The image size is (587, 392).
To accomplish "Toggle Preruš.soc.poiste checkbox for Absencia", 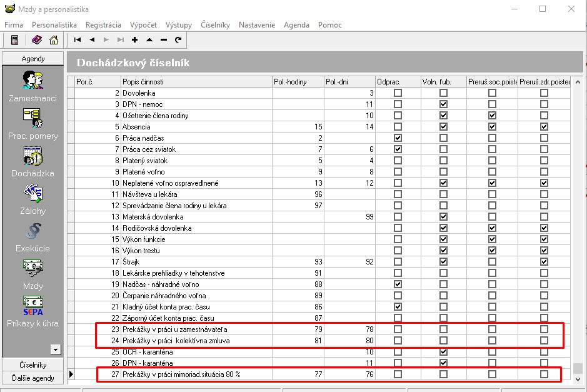I will (492, 126).
